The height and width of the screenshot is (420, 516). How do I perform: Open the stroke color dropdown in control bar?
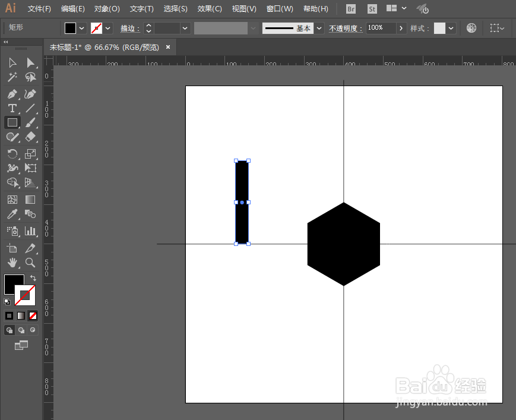107,29
